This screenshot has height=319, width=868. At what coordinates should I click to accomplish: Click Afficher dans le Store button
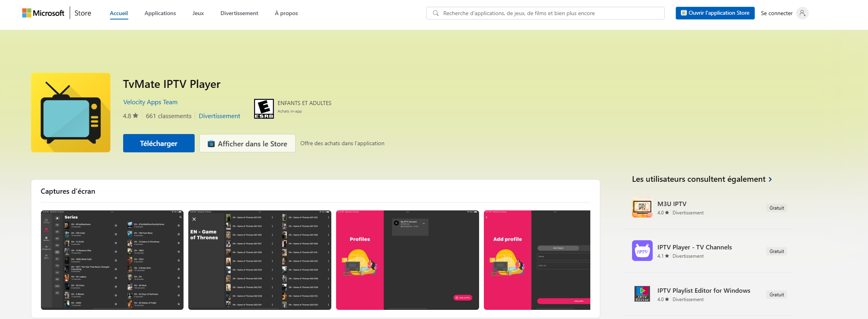pyautogui.click(x=247, y=143)
